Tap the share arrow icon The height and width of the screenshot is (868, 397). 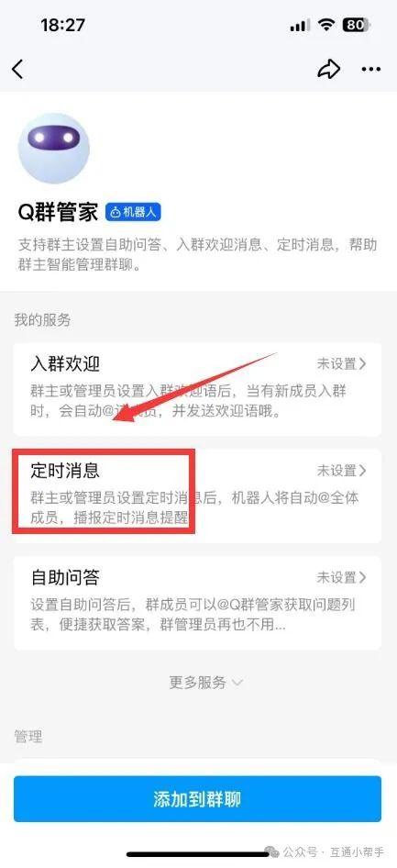[328, 69]
